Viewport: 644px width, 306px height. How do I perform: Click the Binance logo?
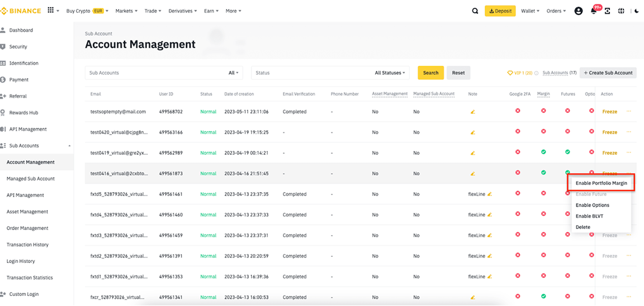coord(21,11)
